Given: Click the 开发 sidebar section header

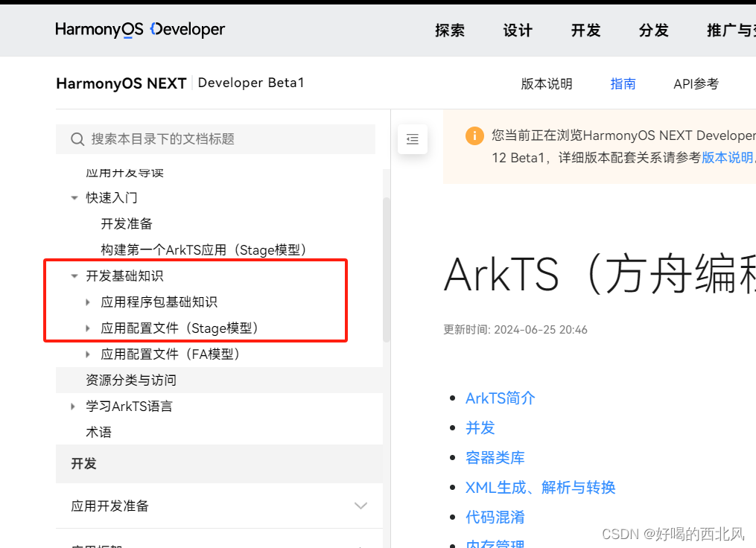Looking at the screenshot, I should pos(220,464).
